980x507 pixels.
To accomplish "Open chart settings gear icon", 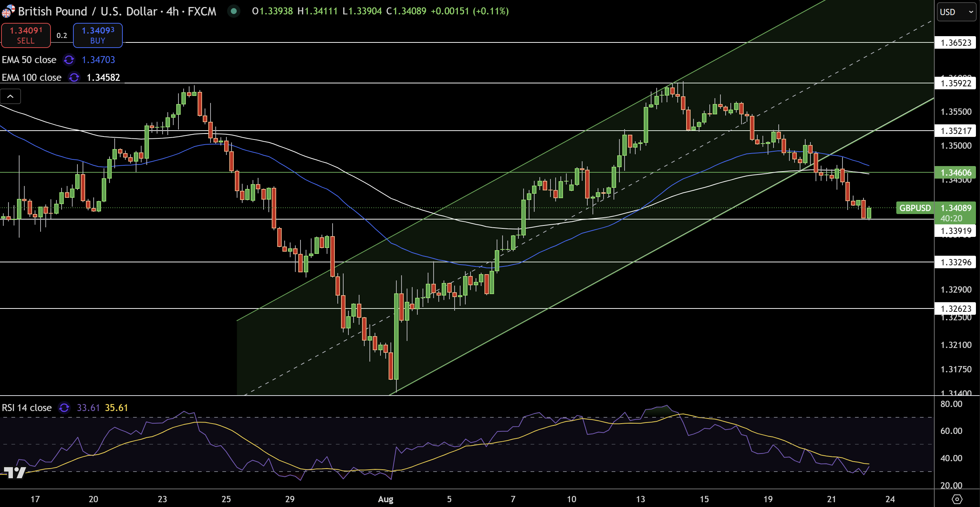I will pos(957,499).
